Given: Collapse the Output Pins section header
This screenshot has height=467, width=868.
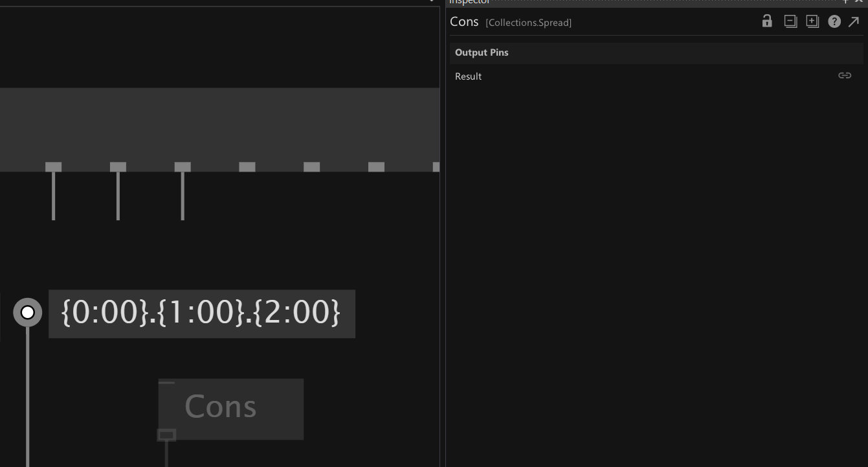Looking at the screenshot, I should click(x=482, y=52).
